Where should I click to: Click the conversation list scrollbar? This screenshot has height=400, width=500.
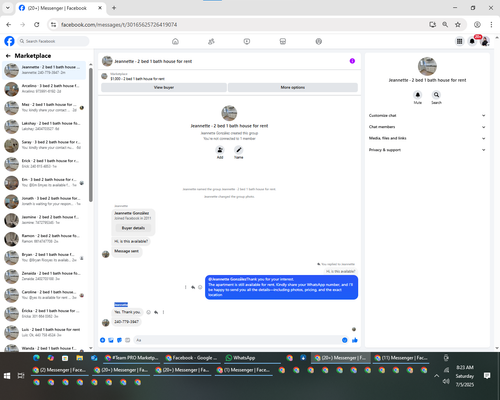point(91,135)
